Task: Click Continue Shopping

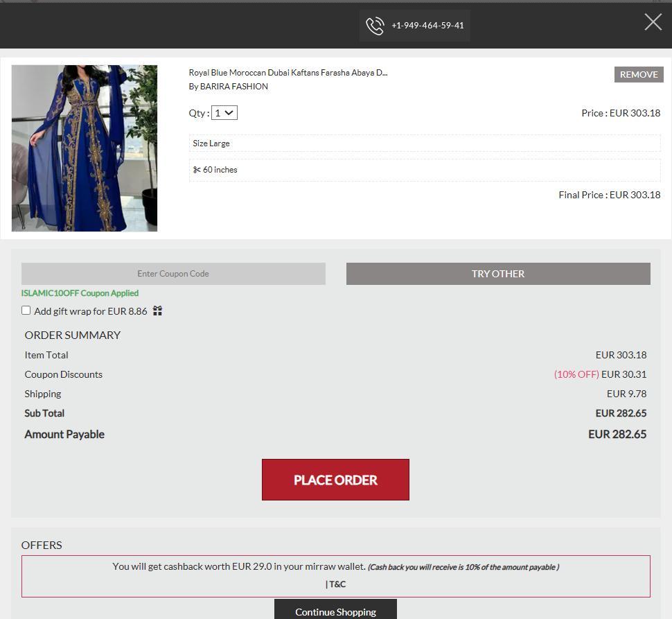Action: click(335, 611)
